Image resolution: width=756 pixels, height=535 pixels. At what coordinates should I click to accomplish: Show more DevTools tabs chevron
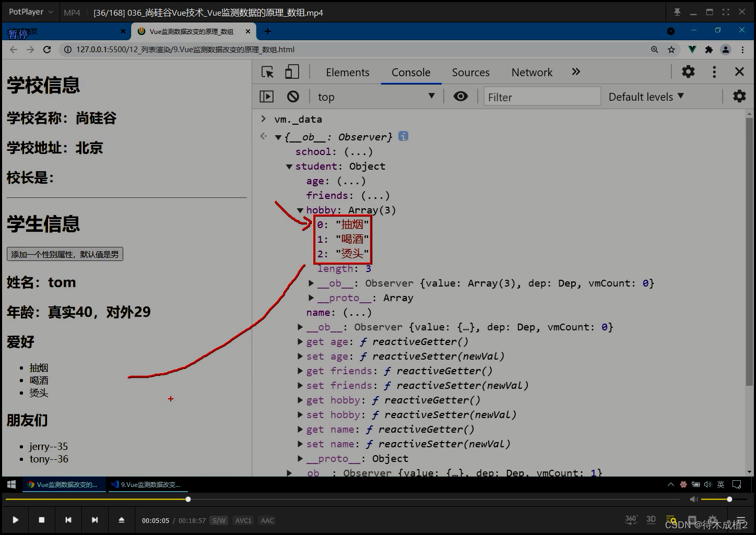(x=576, y=72)
